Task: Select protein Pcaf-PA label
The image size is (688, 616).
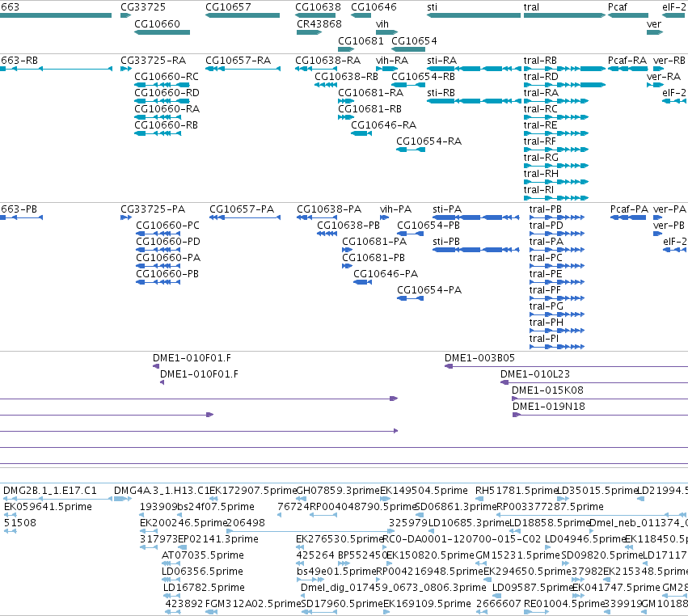Action: click(629, 209)
